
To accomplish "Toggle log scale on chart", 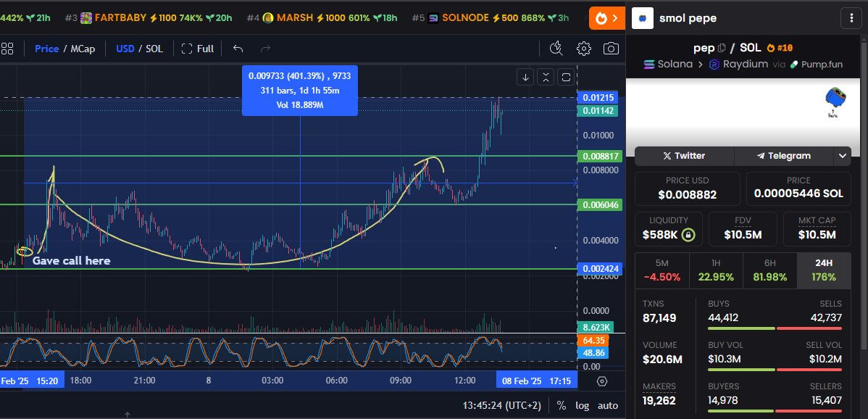I will (x=582, y=405).
